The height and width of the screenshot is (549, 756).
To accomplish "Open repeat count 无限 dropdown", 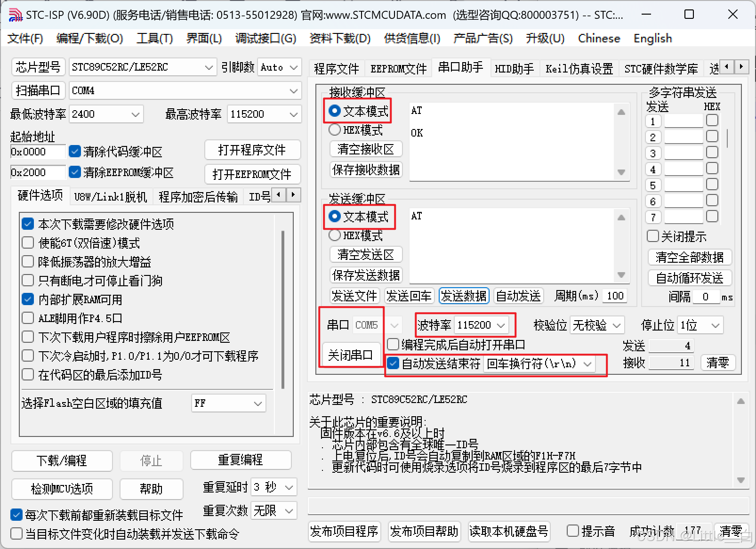I will (x=274, y=510).
